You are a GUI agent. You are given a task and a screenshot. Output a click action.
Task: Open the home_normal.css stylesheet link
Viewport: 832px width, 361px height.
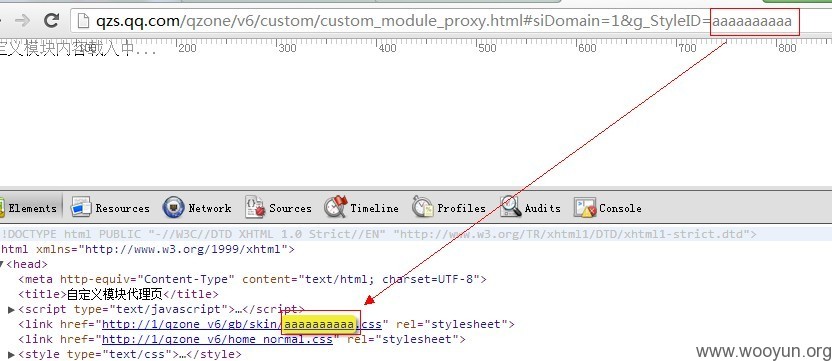pyautogui.click(x=217, y=339)
